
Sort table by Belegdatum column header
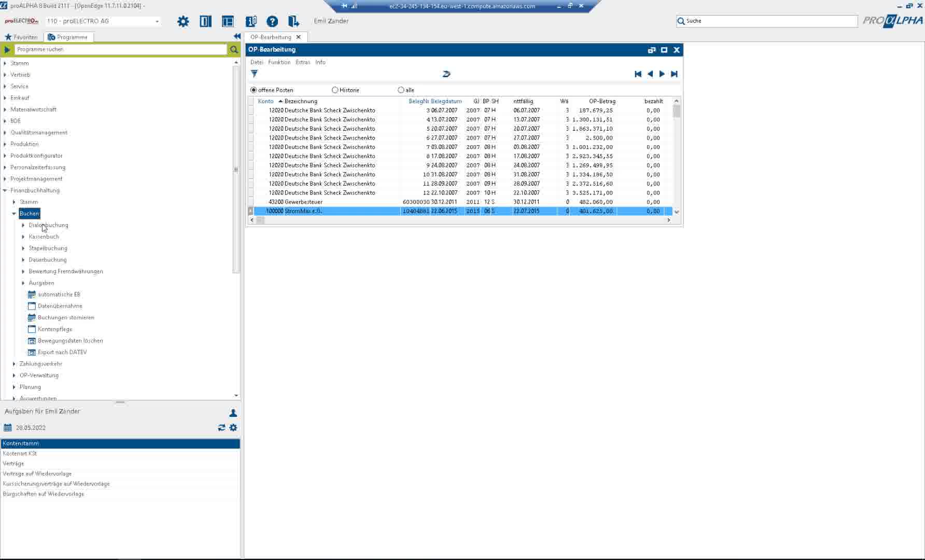pos(446,101)
